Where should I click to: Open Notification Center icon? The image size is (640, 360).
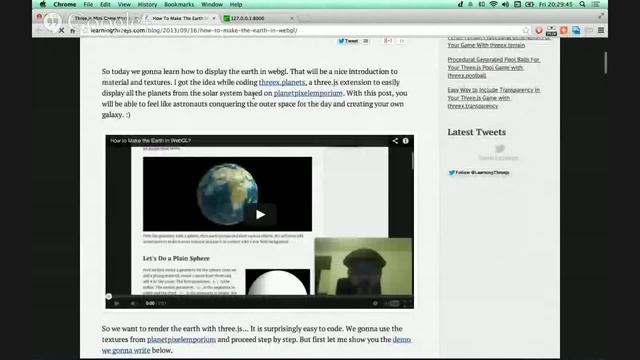(596, 4)
